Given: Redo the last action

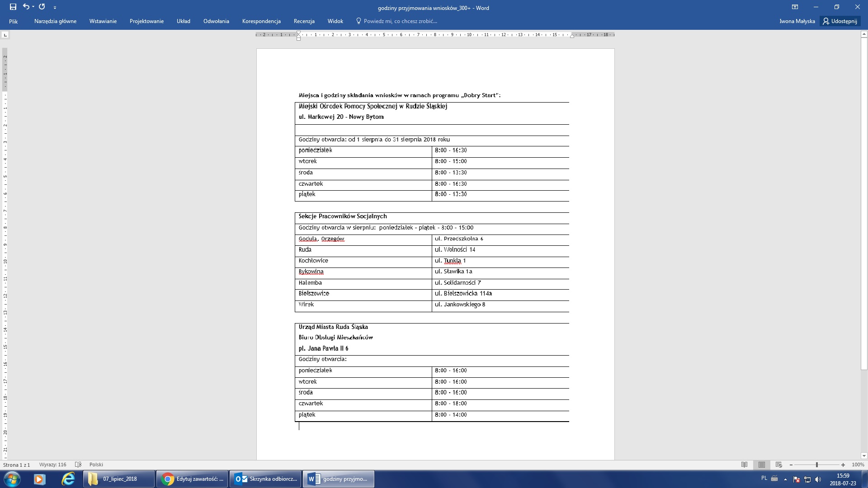Looking at the screenshot, I should 42,7.
